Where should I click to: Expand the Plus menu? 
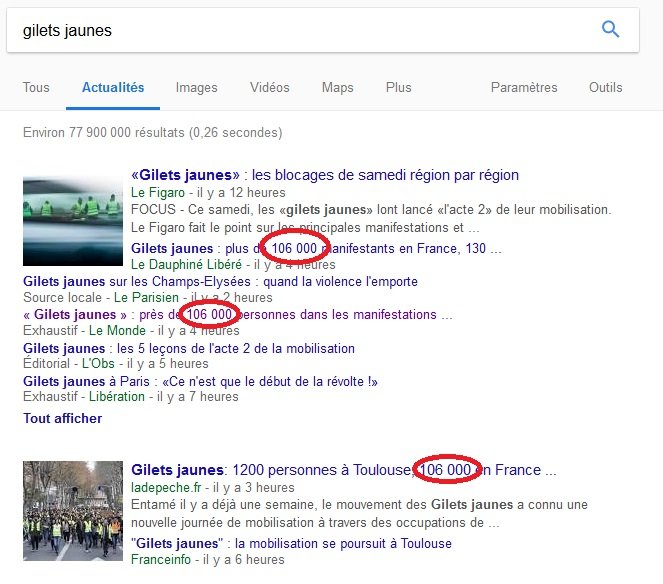pyautogui.click(x=398, y=88)
